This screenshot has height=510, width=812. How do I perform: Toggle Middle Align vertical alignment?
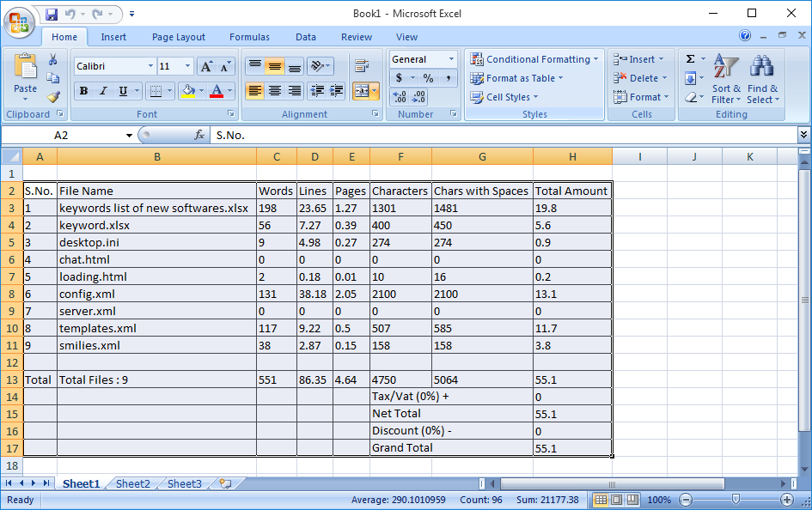pos(274,66)
